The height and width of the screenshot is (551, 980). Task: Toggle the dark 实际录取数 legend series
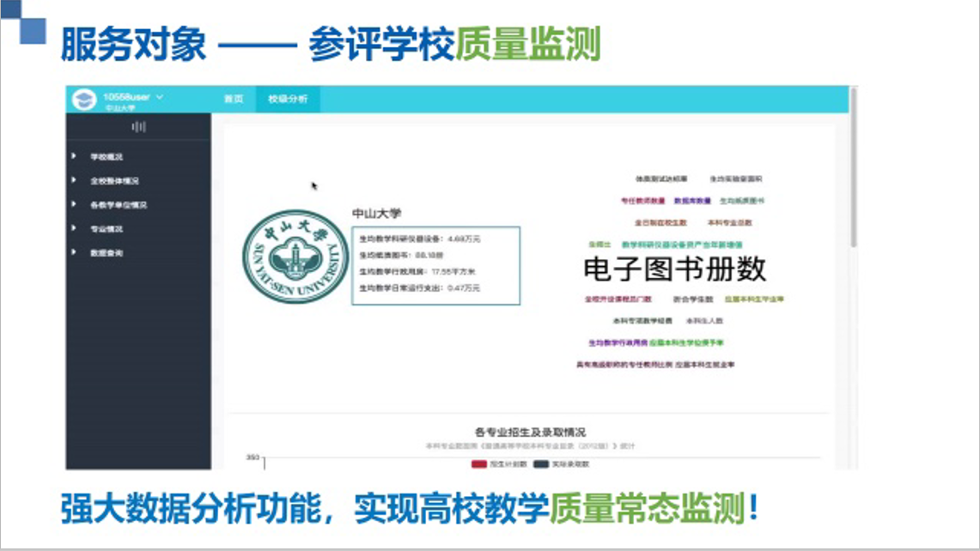[541, 464]
